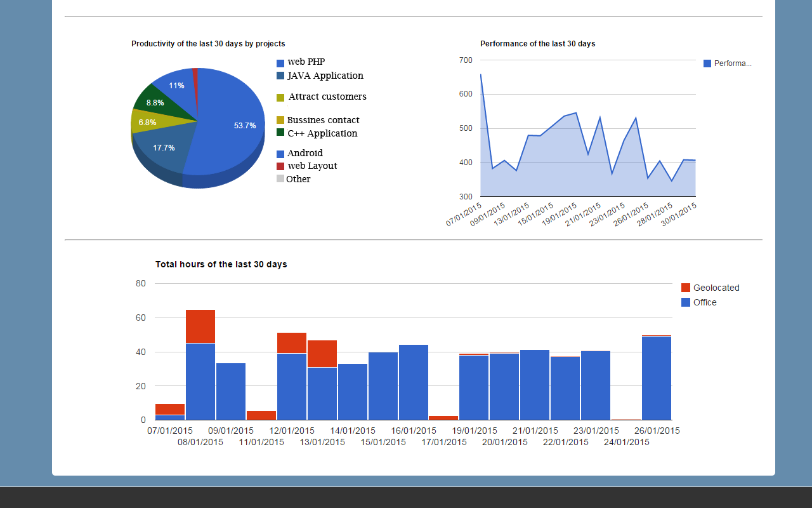
Task: Select the dark green 8.8% pie slice
Action: point(159,102)
